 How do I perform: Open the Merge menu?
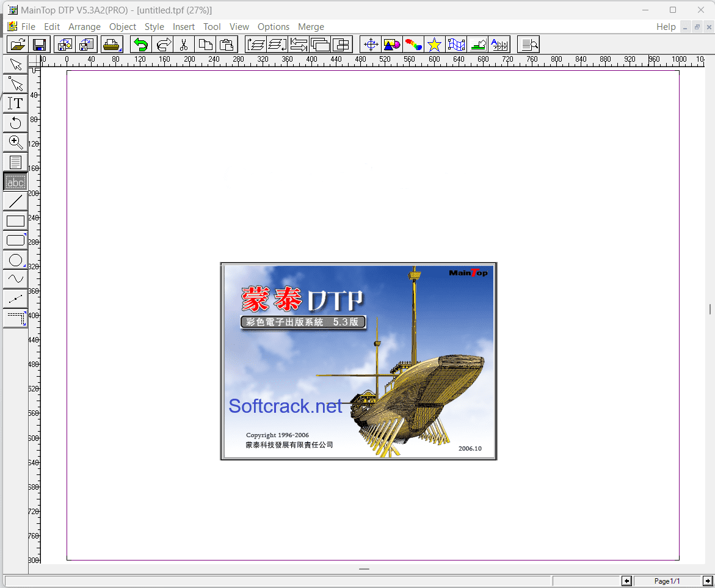click(x=311, y=27)
